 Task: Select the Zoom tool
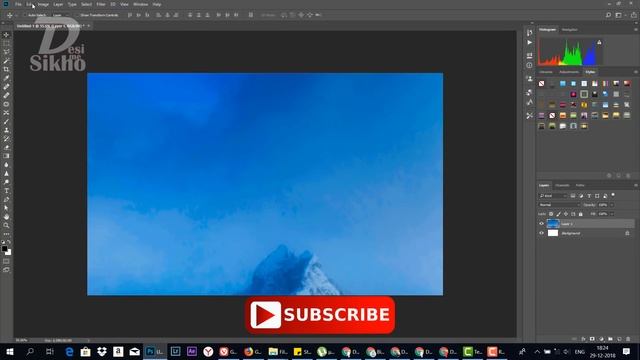(x=6, y=225)
